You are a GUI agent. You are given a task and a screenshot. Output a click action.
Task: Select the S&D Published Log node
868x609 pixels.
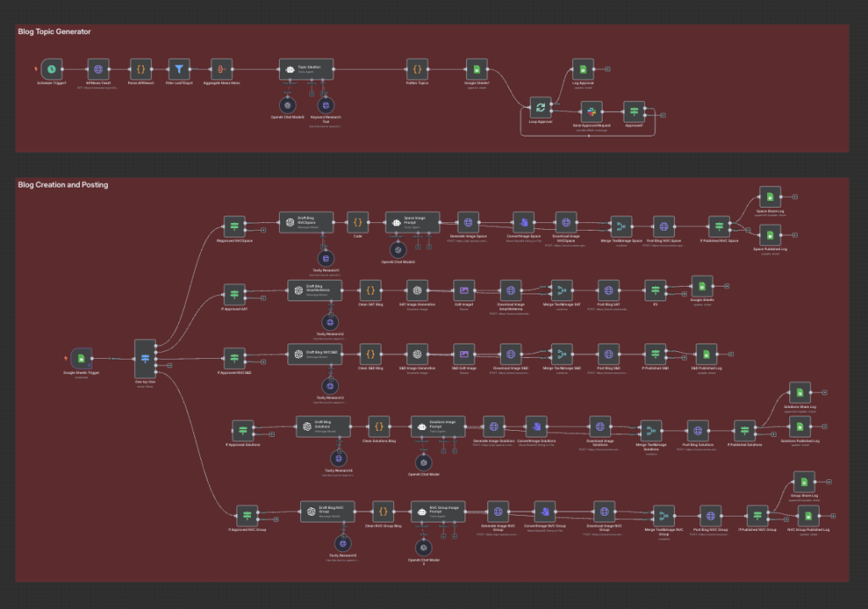[706, 354]
